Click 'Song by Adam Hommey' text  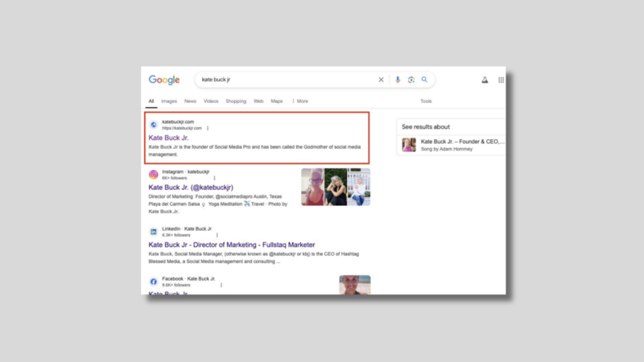[x=447, y=149]
